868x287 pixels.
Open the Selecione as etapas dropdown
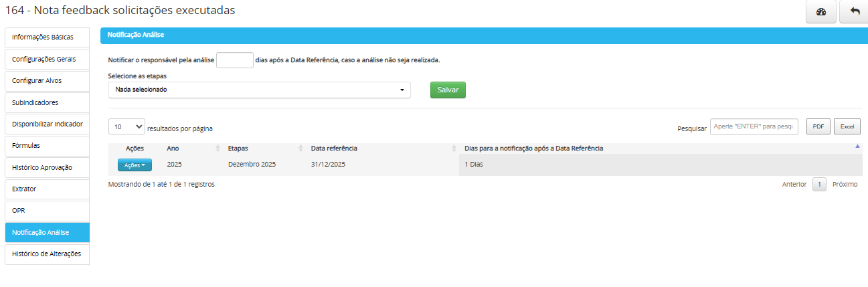click(259, 90)
